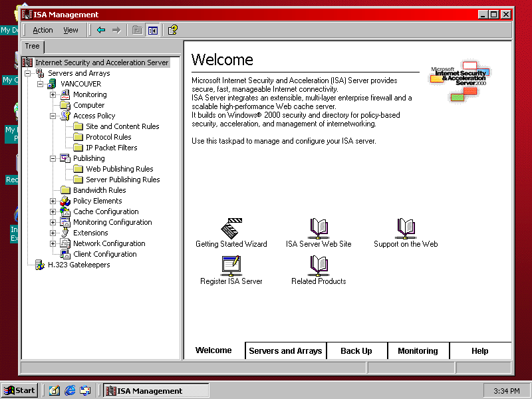
Task: Click the ISA Server Web Site icon
Action: point(319,229)
